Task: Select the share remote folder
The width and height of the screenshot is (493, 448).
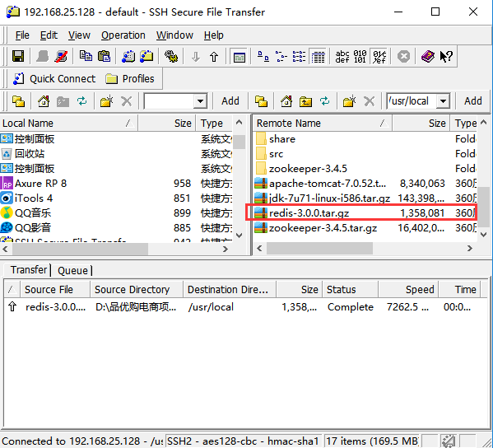Action: coord(365,139)
